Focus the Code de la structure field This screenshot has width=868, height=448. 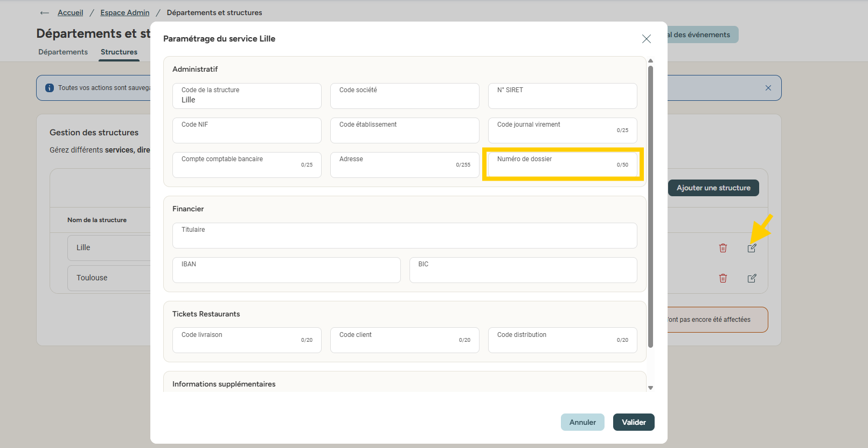point(247,96)
